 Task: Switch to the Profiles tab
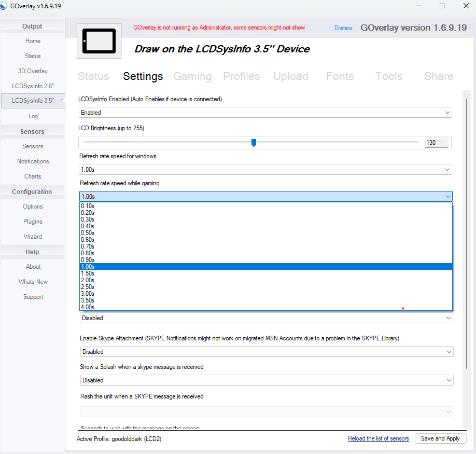coord(241,76)
